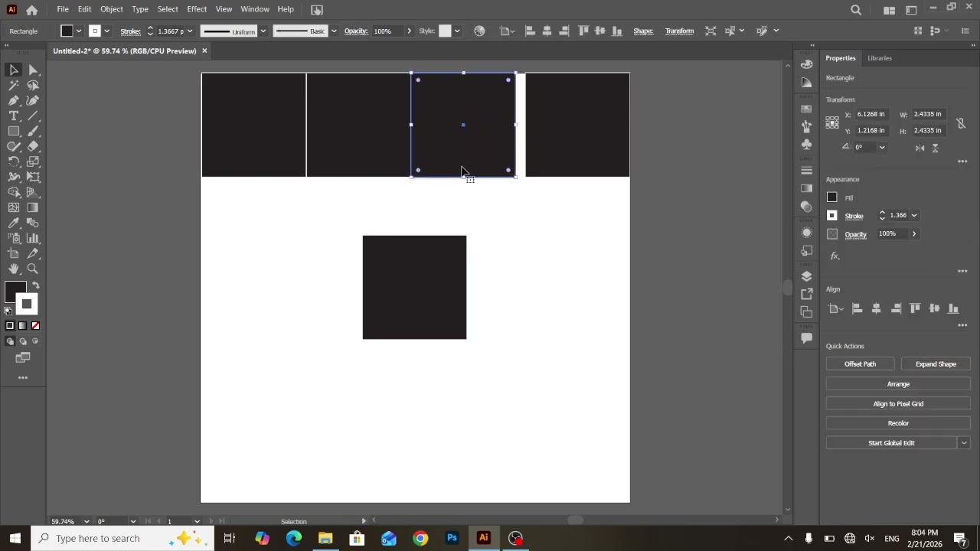This screenshot has height=551, width=980.
Task: Click Fill swatch in Appearance section
Action: click(832, 197)
